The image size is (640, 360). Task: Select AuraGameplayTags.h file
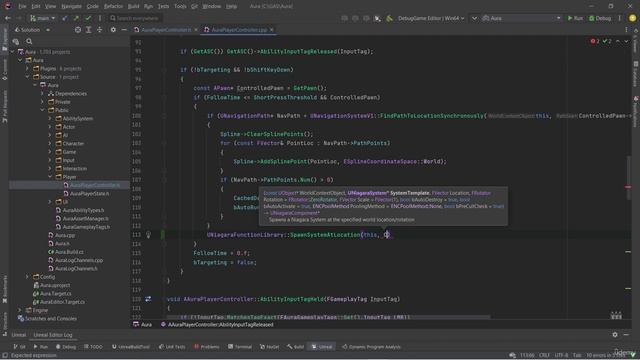86,227
